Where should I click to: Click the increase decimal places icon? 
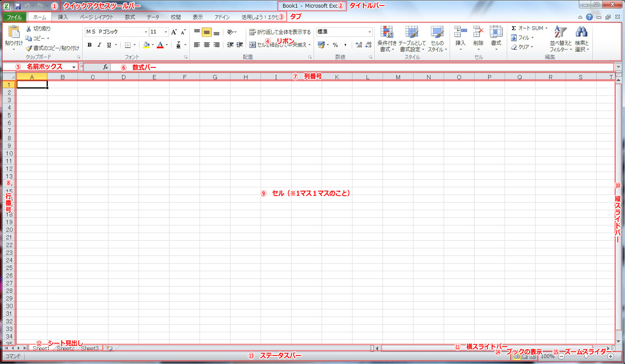point(359,45)
